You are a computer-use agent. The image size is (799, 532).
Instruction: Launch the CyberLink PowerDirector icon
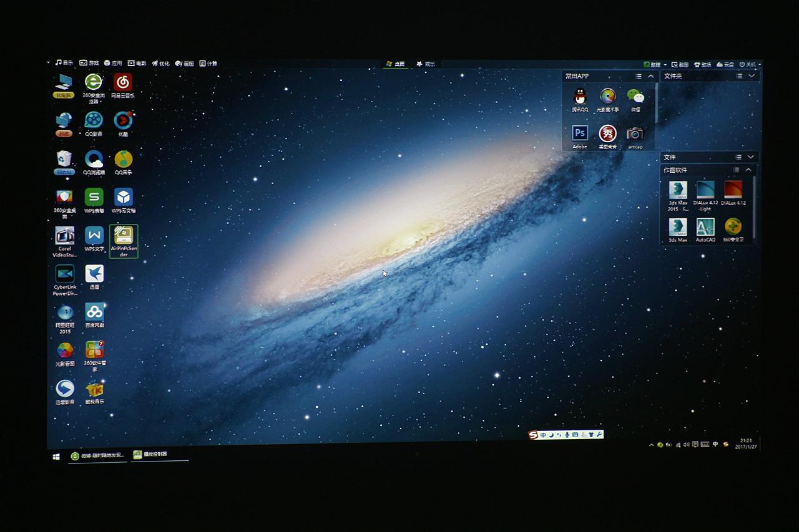[64, 281]
